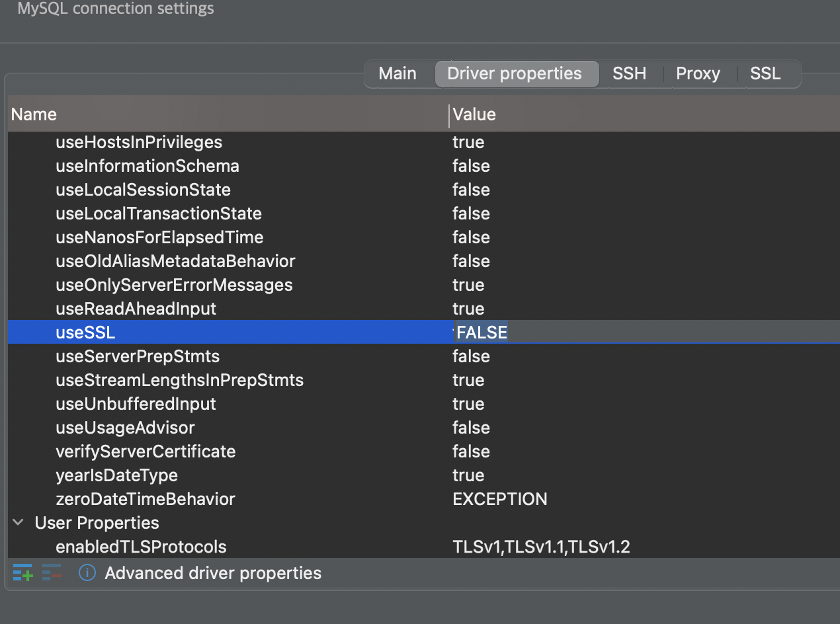Select the useLocalSessionState property
Image resolution: width=840 pixels, height=624 pixels.
[x=144, y=190]
